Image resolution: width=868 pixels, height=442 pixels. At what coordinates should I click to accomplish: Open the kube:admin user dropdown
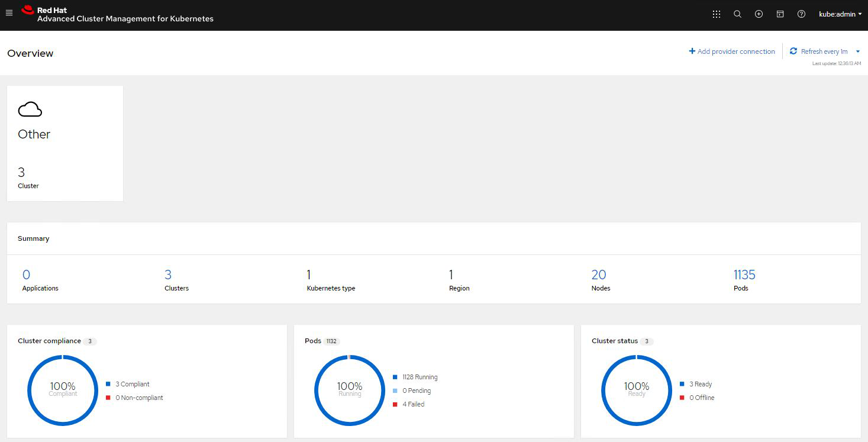[x=840, y=14]
